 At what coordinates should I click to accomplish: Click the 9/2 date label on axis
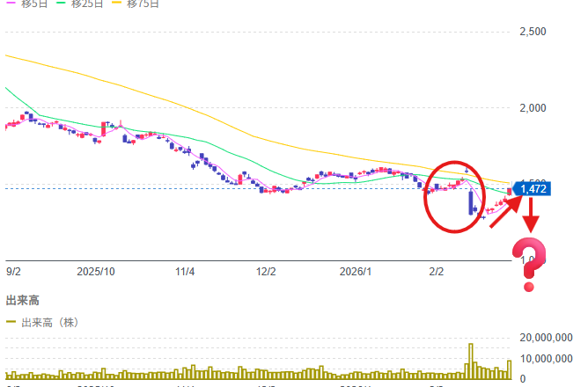coord(14,273)
